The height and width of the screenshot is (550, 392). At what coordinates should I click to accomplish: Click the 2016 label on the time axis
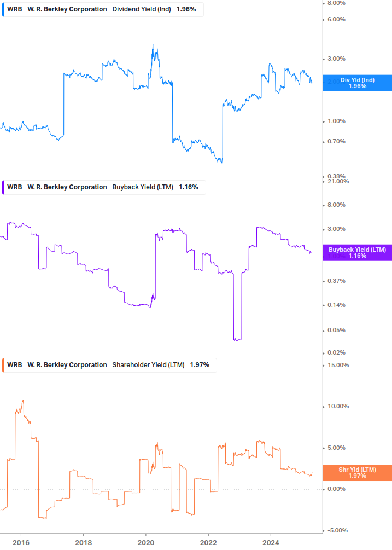[x=21, y=543]
